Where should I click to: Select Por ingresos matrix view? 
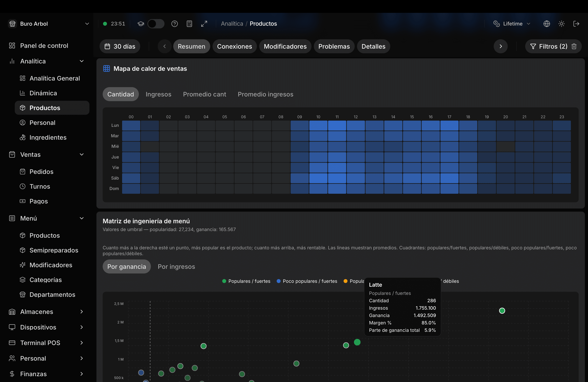(x=176, y=267)
